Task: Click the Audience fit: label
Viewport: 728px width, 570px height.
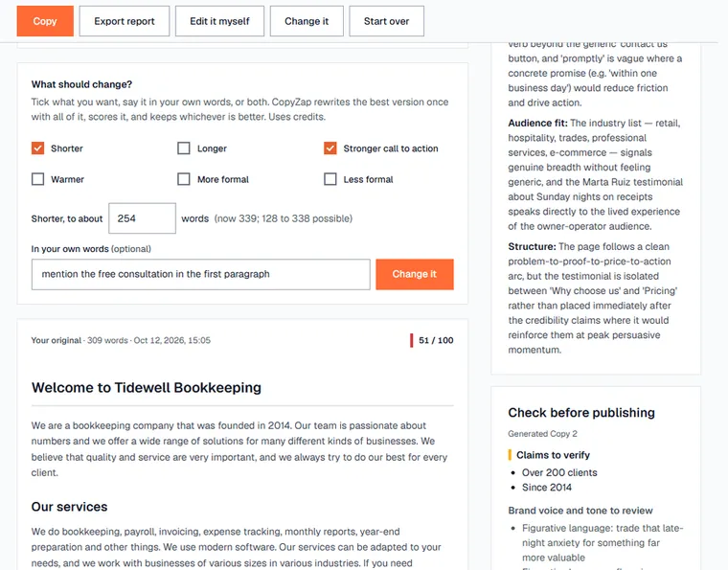Action: coord(537,123)
